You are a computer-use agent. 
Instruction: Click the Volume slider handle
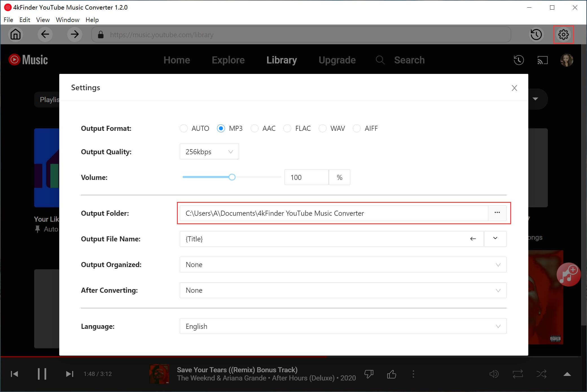pos(232,177)
